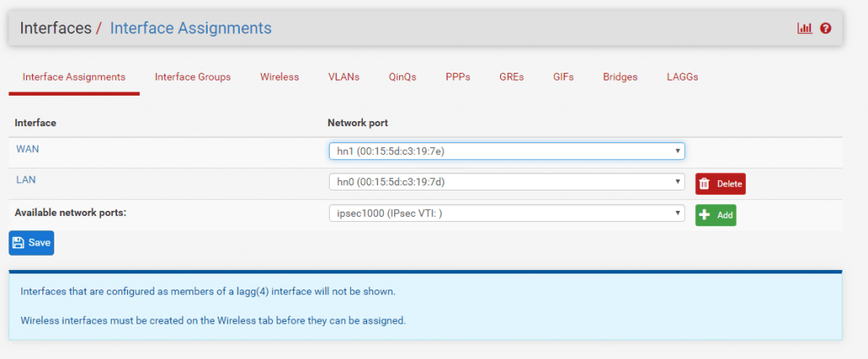The height and width of the screenshot is (359, 868).
Task: Expand the WAN network port dropdown hn1
Action: [x=507, y=151]
